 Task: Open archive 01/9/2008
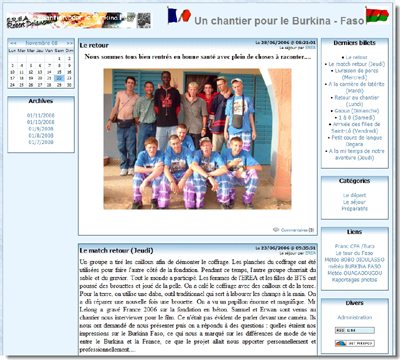coord(41,129)
